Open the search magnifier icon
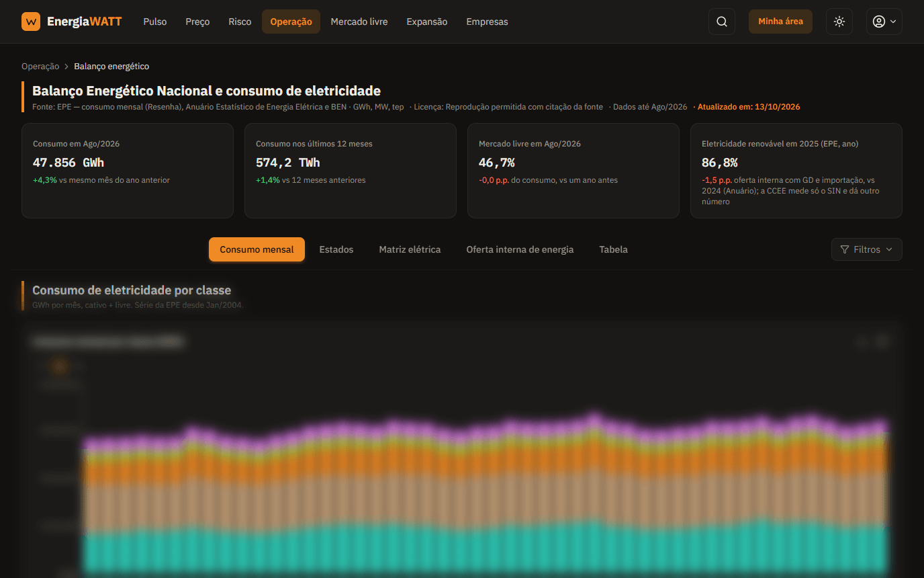 (x=722, y=22)
